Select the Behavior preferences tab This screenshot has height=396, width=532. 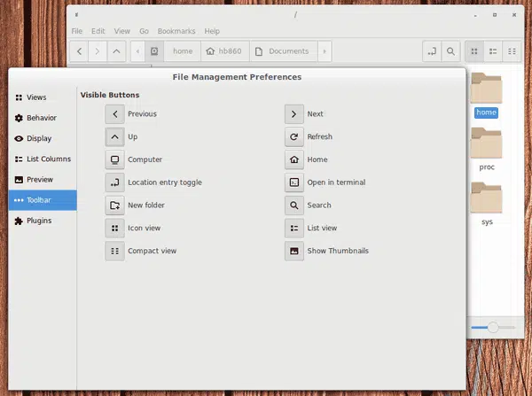(x=43, y=118)
